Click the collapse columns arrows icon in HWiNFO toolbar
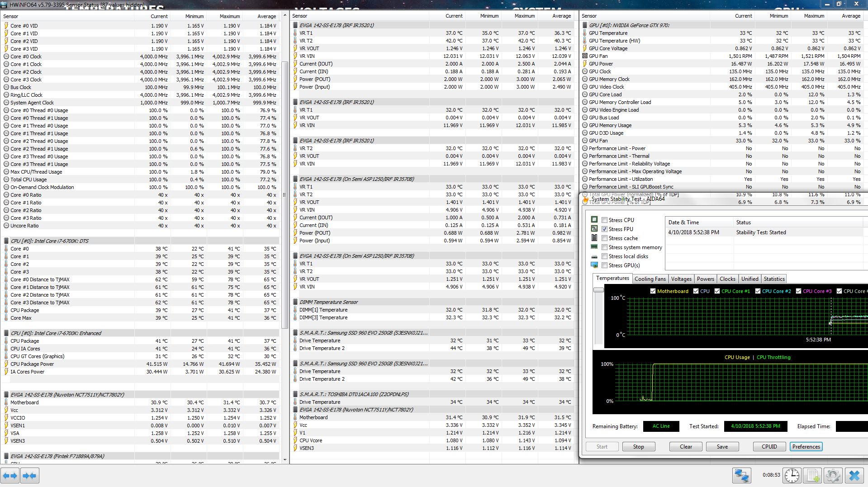The height and width of the screenshot is (487, 868). coord(29,476)
